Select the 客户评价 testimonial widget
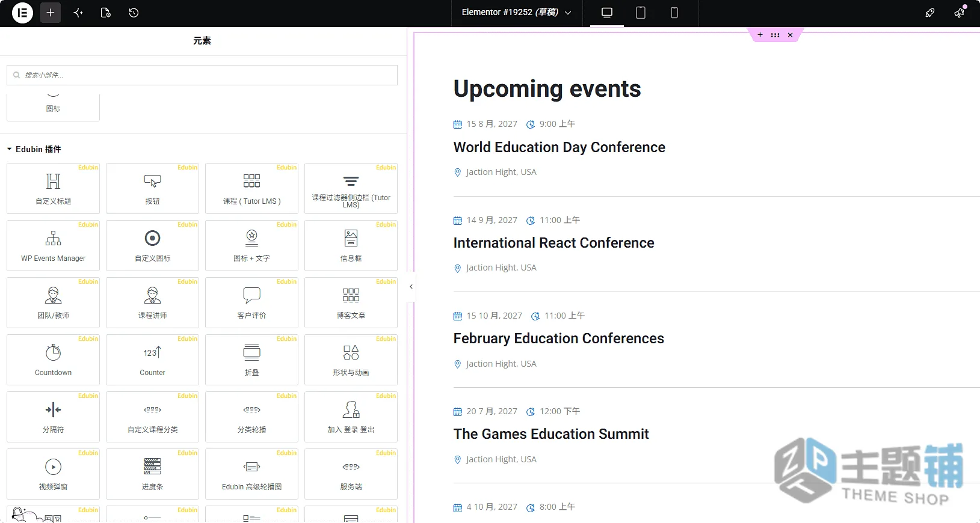Screen dimensions: 980x523 [x=251, y=302]
